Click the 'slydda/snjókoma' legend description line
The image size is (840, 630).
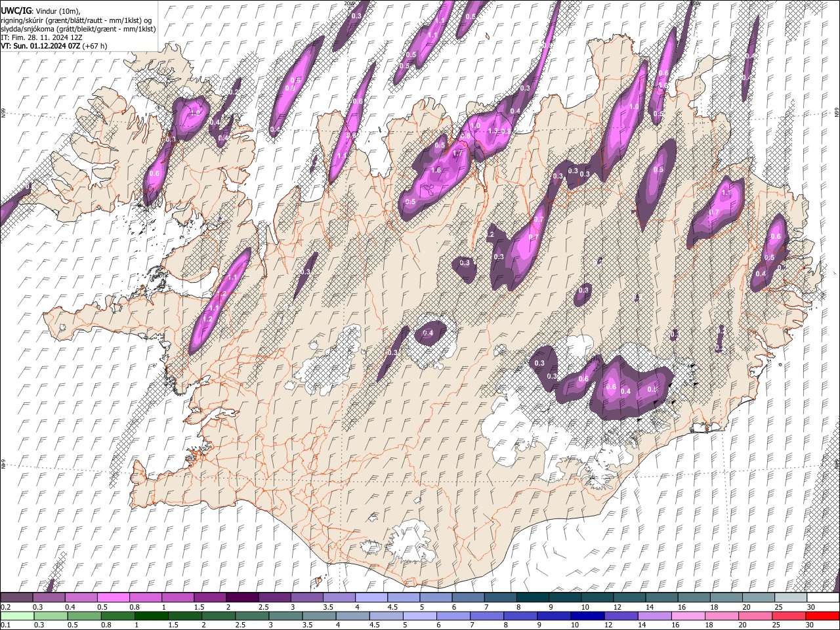(x=78, y=29)
